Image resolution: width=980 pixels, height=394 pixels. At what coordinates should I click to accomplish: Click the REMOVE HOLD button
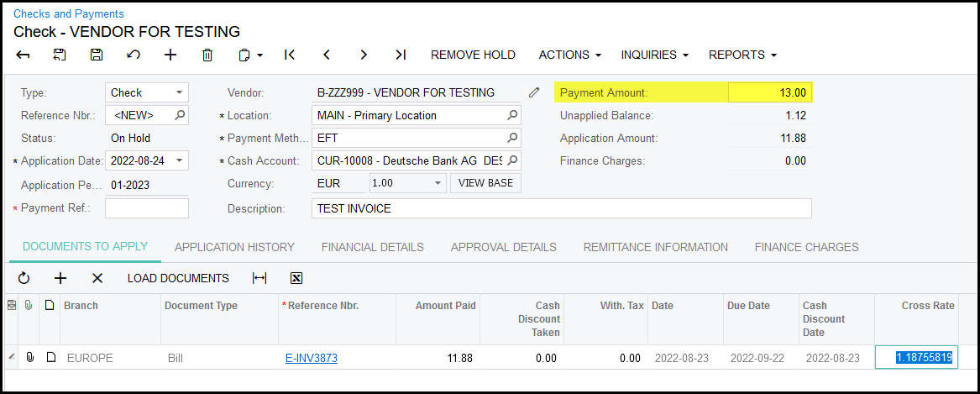pos(473,55)
